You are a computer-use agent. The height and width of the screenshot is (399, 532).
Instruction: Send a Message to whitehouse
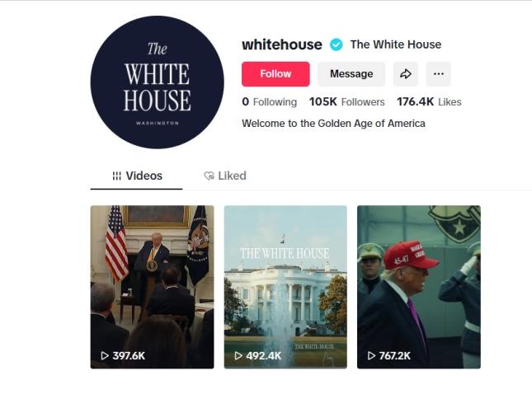351,74
